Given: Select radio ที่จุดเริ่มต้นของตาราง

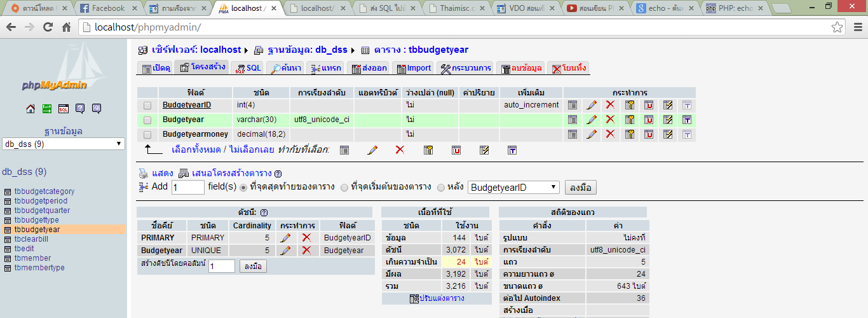Looking at the screenshot, I should [x=344, y=188].
